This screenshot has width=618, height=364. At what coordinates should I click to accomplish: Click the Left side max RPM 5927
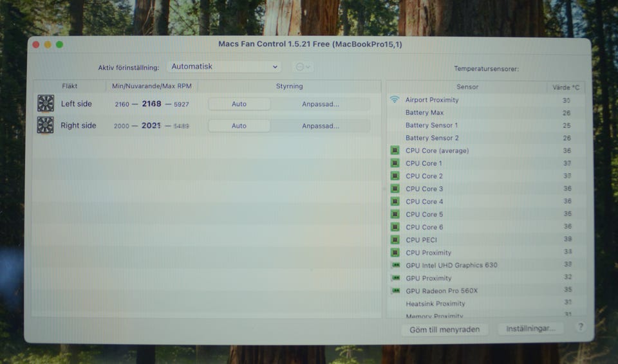point(182,104)
